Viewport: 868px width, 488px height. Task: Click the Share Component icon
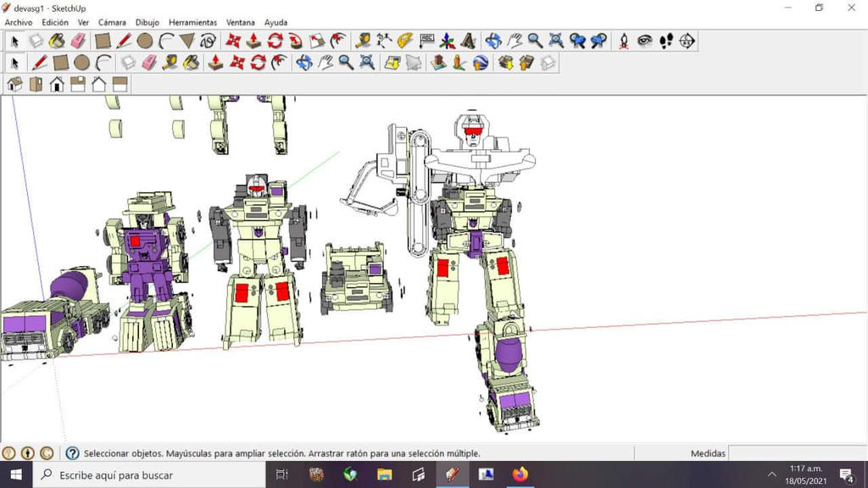(x=548, y=63)
